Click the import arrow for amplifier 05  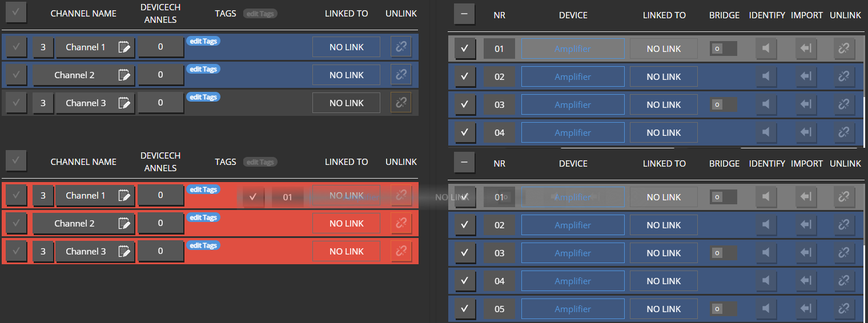click(805, 309)
